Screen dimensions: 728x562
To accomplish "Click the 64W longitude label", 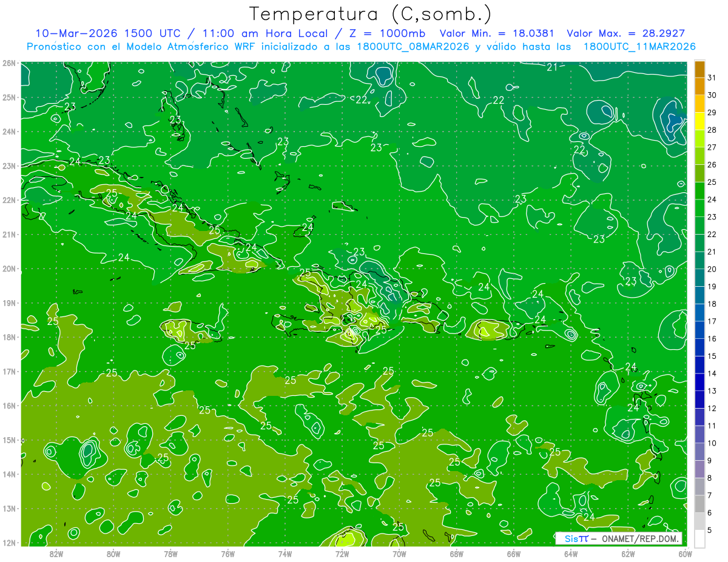I will click(571, 554).
